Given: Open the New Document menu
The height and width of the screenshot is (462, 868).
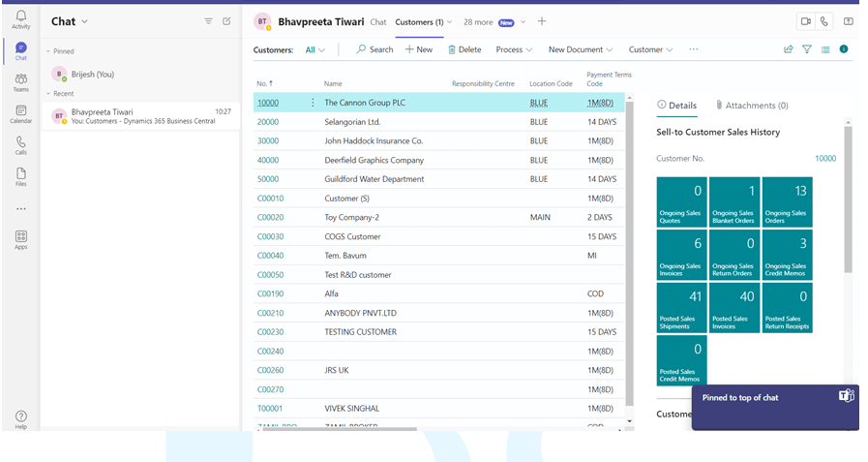Looking at the screenshot, I should [581, 49].
